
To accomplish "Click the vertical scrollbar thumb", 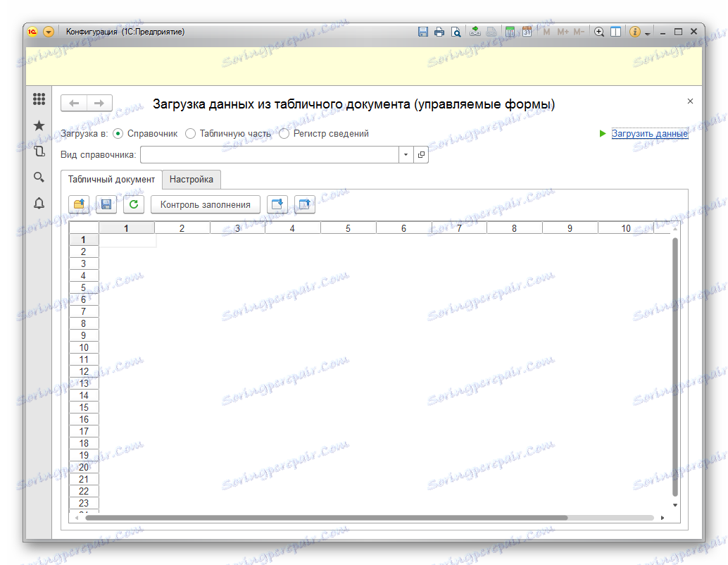I will point(675,367).
